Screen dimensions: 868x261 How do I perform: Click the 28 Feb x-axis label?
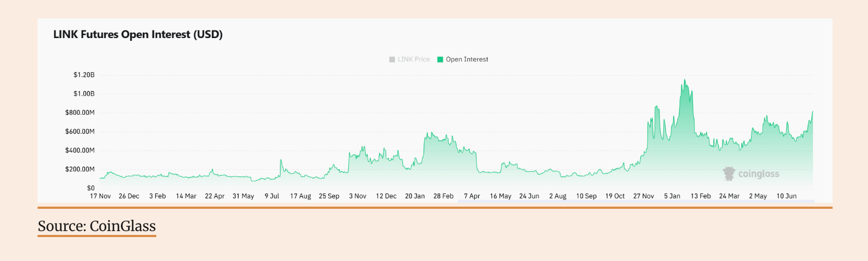point(443,196)
